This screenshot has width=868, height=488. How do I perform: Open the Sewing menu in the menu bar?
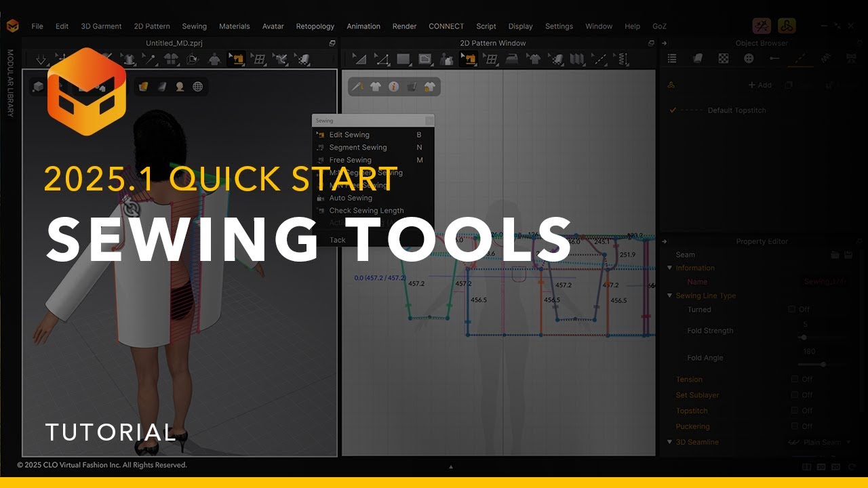[x=194, y=26]
